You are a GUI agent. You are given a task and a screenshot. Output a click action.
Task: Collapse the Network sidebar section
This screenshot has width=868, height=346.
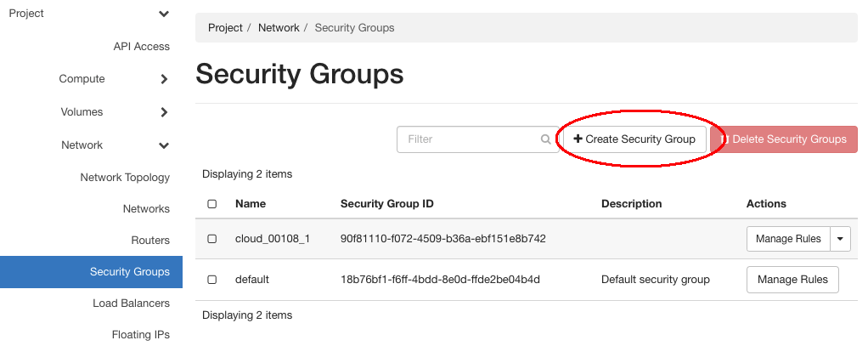tap(164, 145)
